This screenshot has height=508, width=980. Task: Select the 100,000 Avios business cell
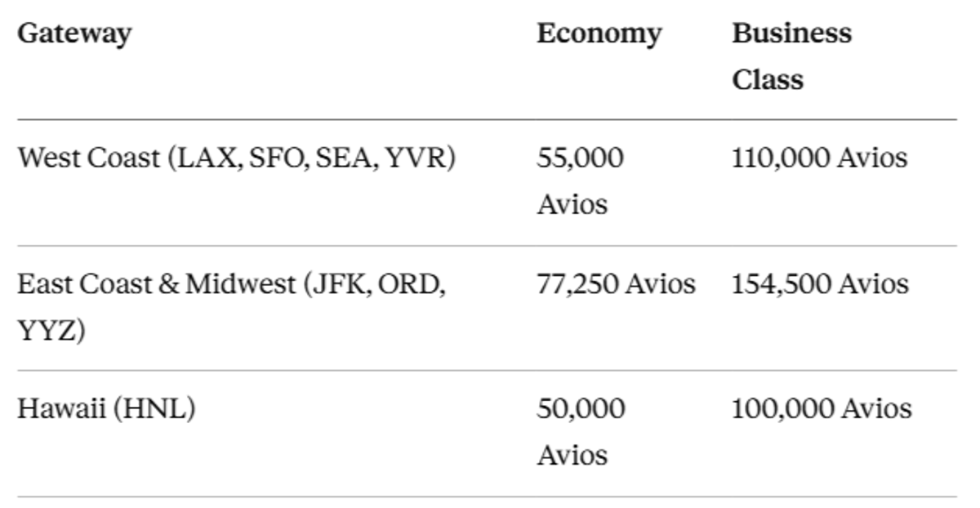coord(822,408)
